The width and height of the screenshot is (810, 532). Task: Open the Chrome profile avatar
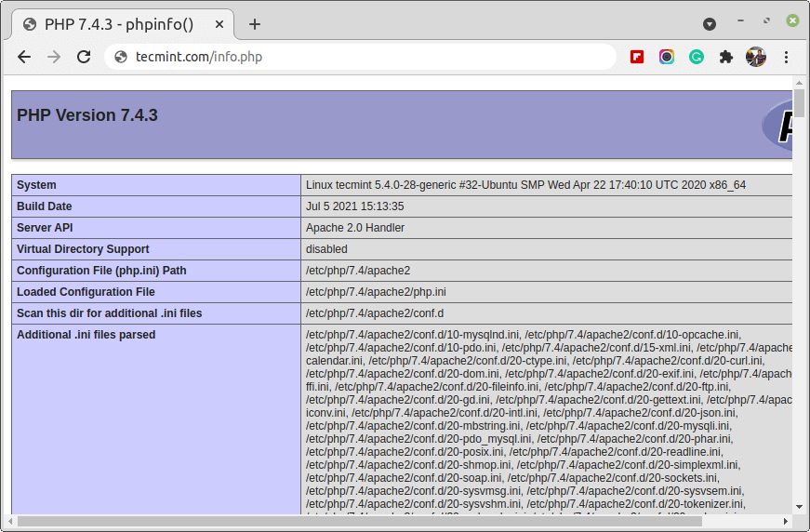[x=755, y=57]
